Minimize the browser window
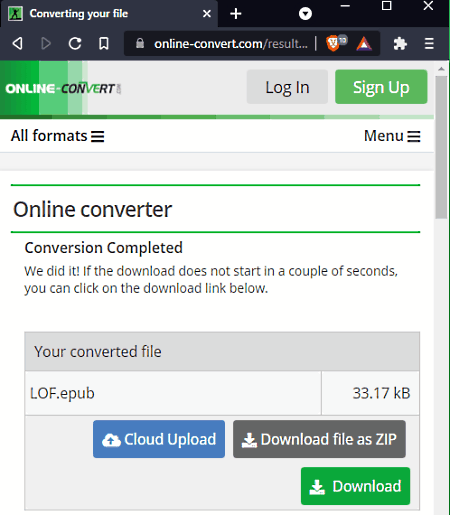Screen dimensions: 450x515 tap(345, 6)
